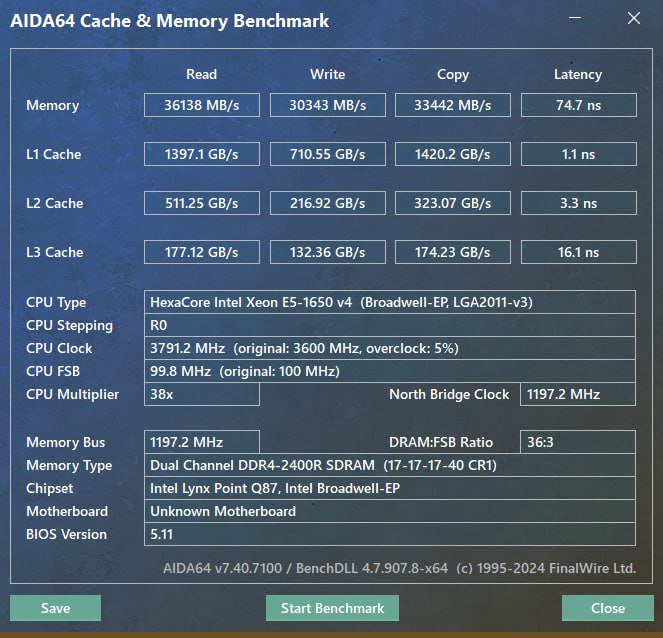Click the CPU FSB field 99.8 MHz
Viewport: 663px width, 638px height.
pyautogui.click(x=390, y=371)
